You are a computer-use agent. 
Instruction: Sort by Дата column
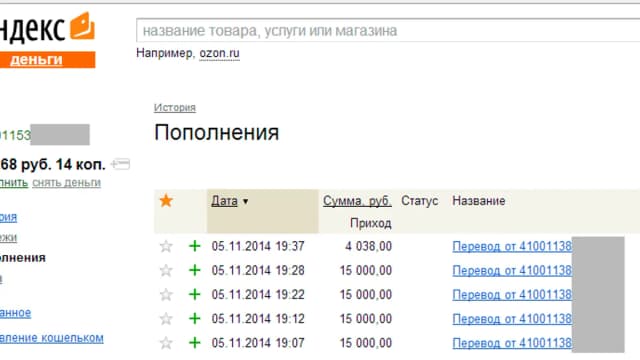point(224,201)
